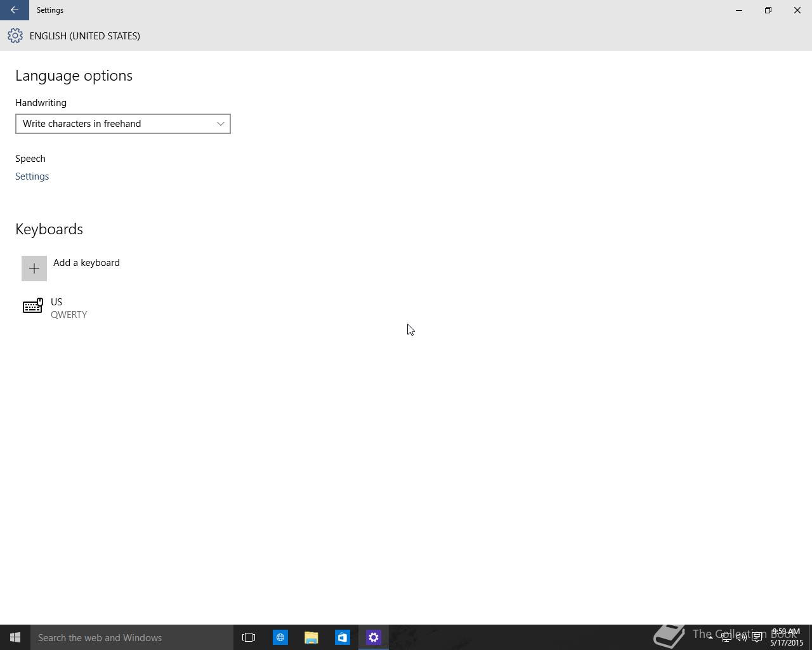Close the Settings window
The height and width of the screenshot is (650, 812).
pos(797,10)
